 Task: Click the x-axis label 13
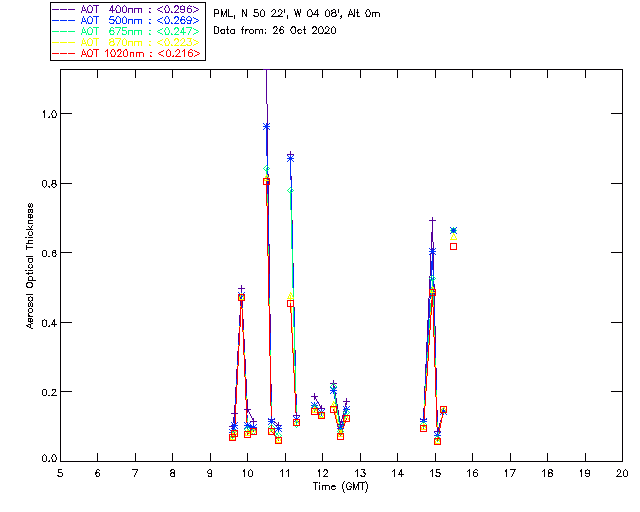click(360, 473)
